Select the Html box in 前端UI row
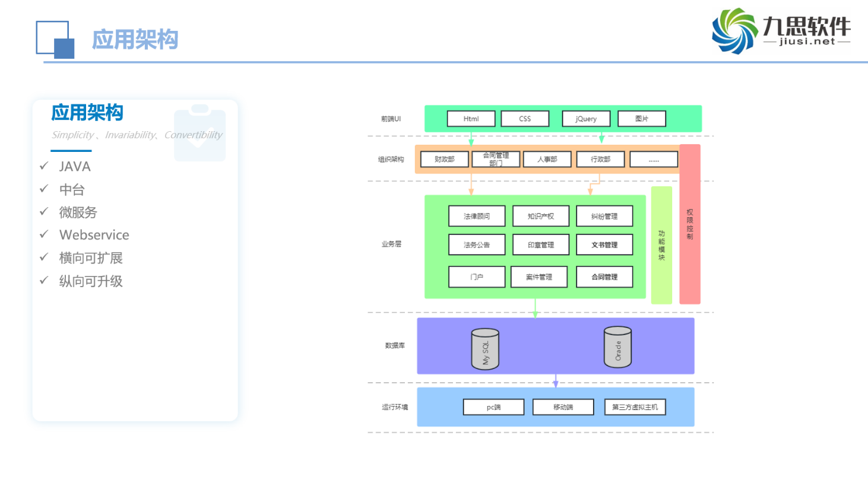Screen dimensions: 868x486 click(471, 119)
